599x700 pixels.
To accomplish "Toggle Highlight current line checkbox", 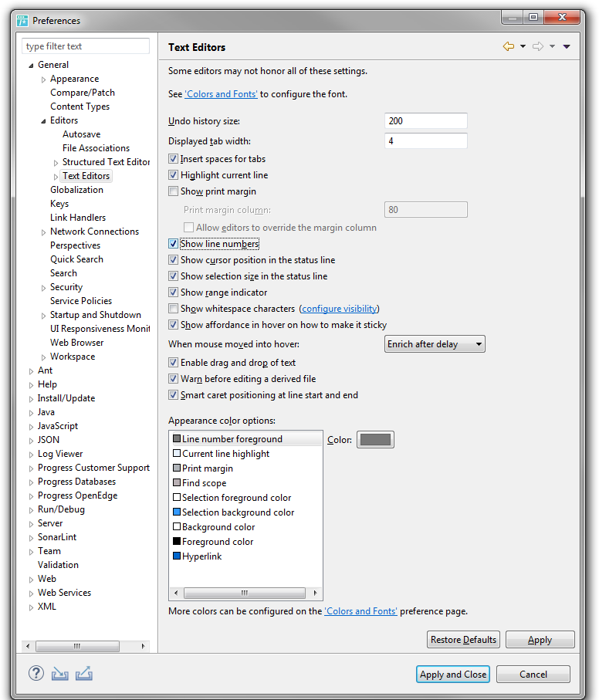I will tap(173, 174).
